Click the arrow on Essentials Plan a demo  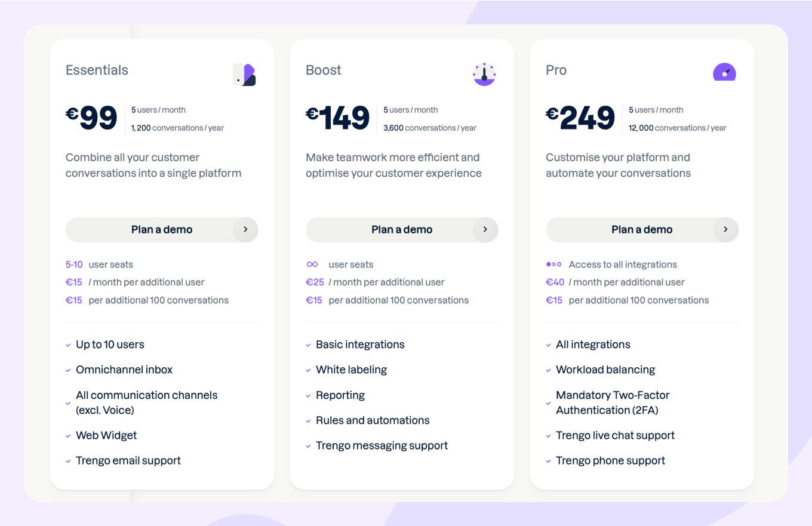coord(245,230)
